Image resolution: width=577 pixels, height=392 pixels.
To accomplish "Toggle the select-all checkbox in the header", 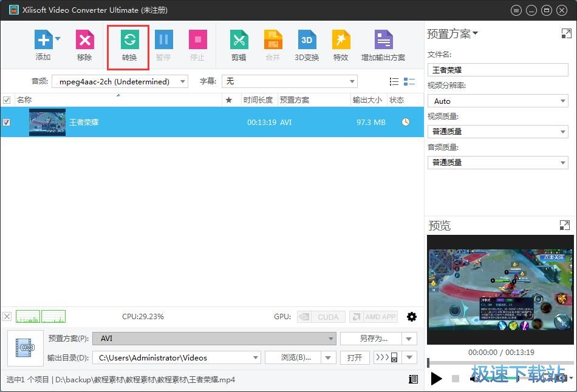I will (x=7, y=100).
